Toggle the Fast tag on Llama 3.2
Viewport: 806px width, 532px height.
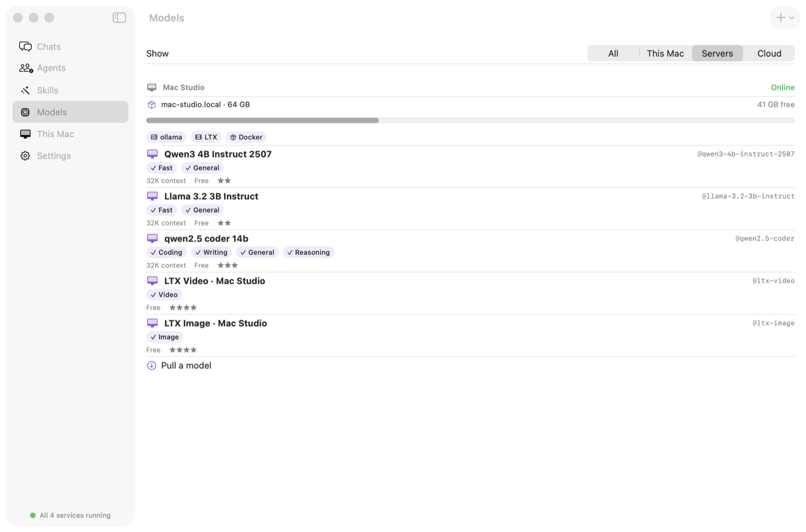coord(162,210)
